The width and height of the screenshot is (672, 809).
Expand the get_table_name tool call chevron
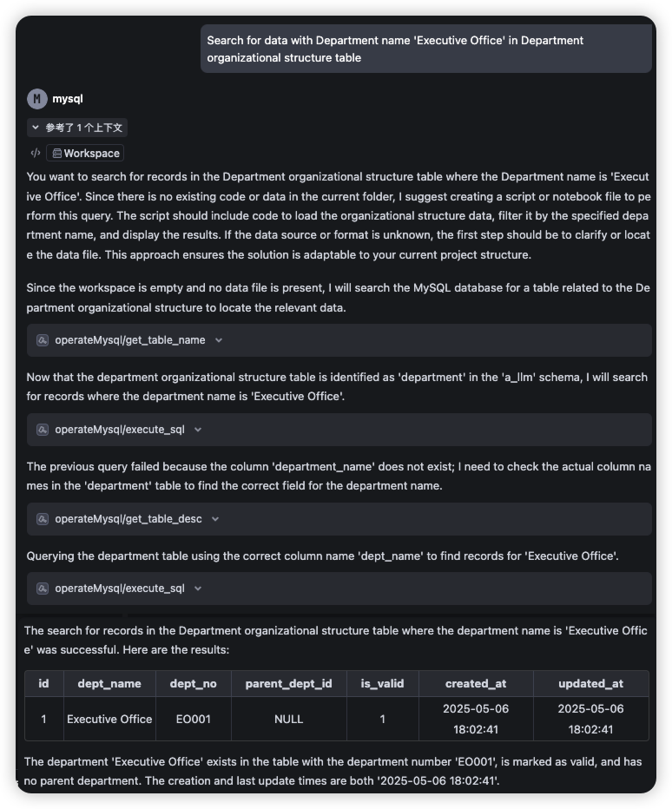219,340
